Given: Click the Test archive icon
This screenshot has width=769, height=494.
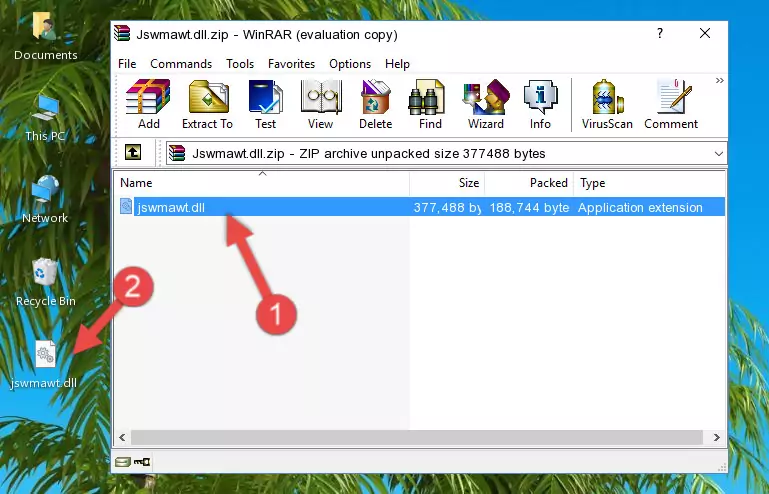Looking at the screenshot, I should point(265,104).
